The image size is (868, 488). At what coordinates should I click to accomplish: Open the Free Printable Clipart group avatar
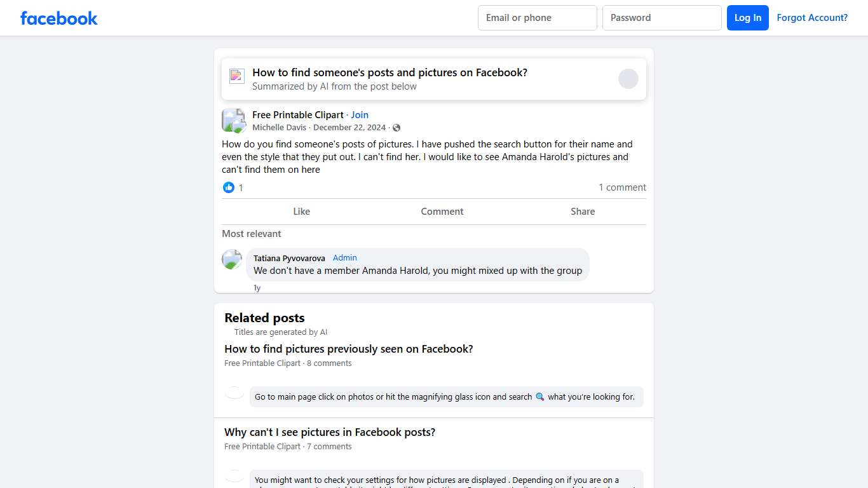233,121
